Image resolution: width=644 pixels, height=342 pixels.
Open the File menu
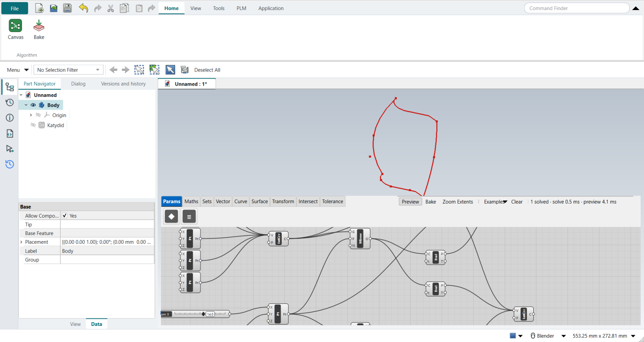(x=14, y=8)
